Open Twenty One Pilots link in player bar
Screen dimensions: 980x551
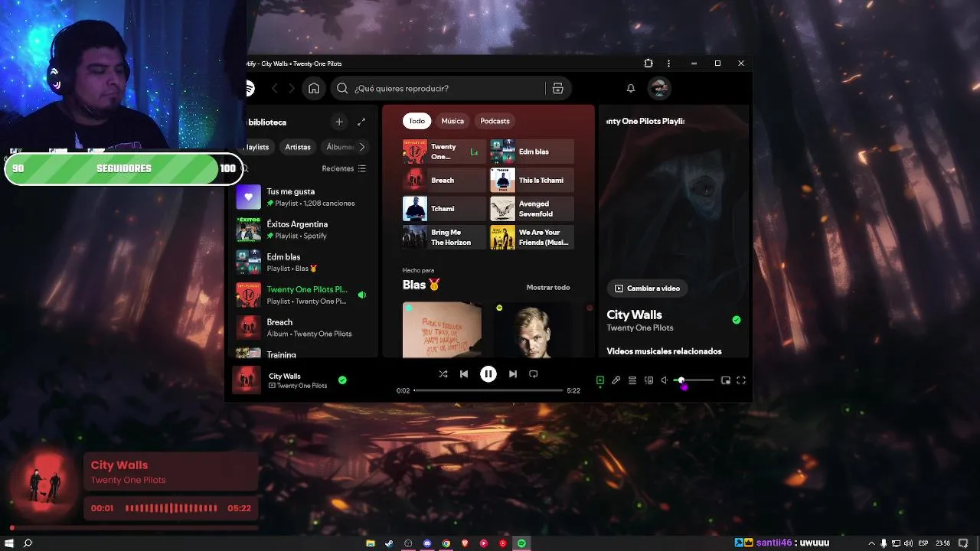[x=302, y=386]
